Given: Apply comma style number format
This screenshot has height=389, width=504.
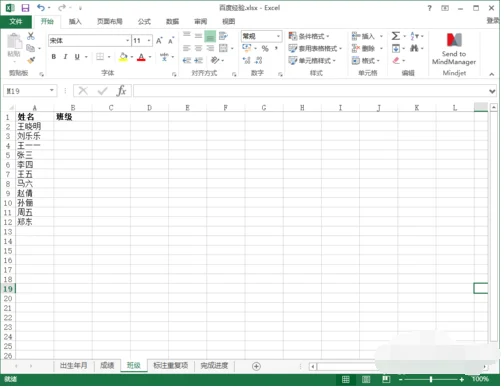Looking at the screenshot, I should (x=276, y=48).
